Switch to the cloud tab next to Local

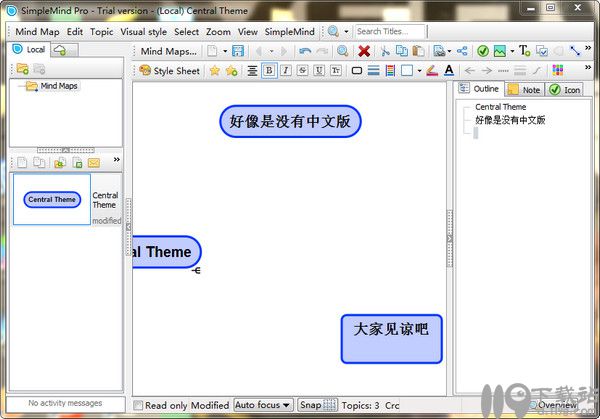coord(64,50)
